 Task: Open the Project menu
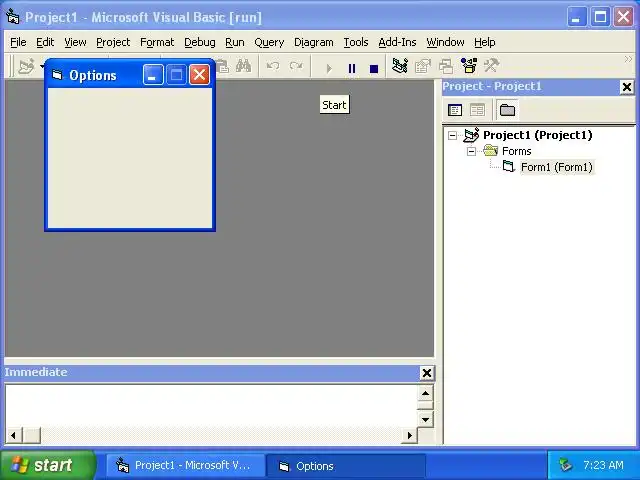click(113, 42)
